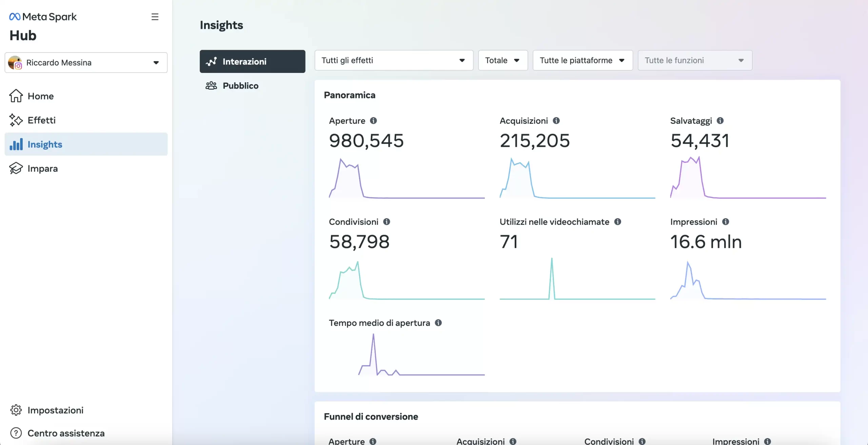Open the Riccardo Messina account dropdown
Screen dimensions: 868x445
tap(86, 63)
